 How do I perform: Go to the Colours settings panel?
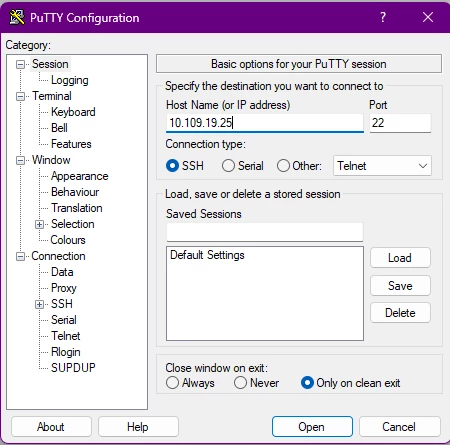68,240
